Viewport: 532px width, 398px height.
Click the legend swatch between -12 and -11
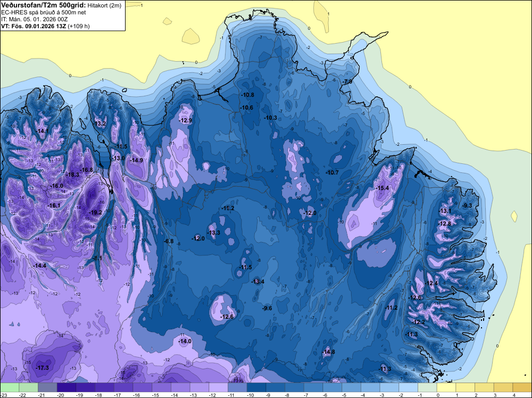pos(219,387)
